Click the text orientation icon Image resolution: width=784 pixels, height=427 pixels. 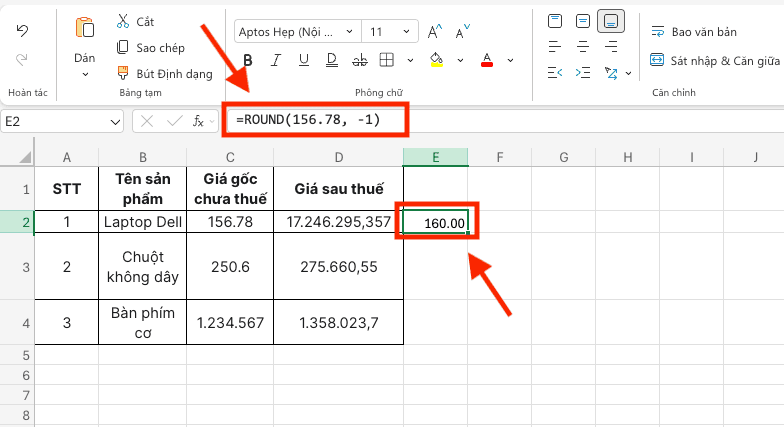pyautogui.click(x=611, y=73)
